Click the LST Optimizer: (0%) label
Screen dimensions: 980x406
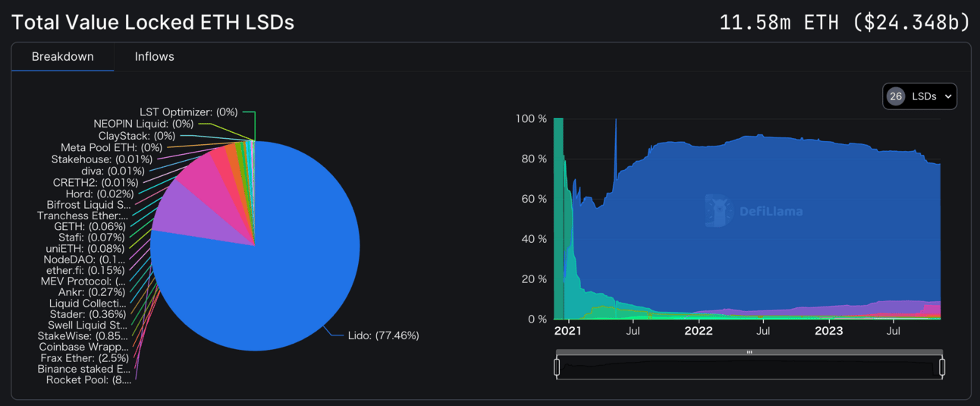189,112
